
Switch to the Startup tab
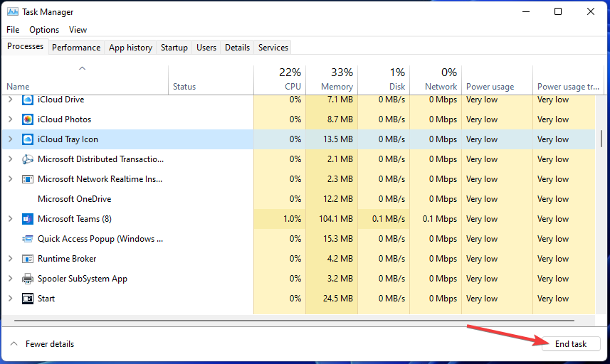tap(174, 48)
